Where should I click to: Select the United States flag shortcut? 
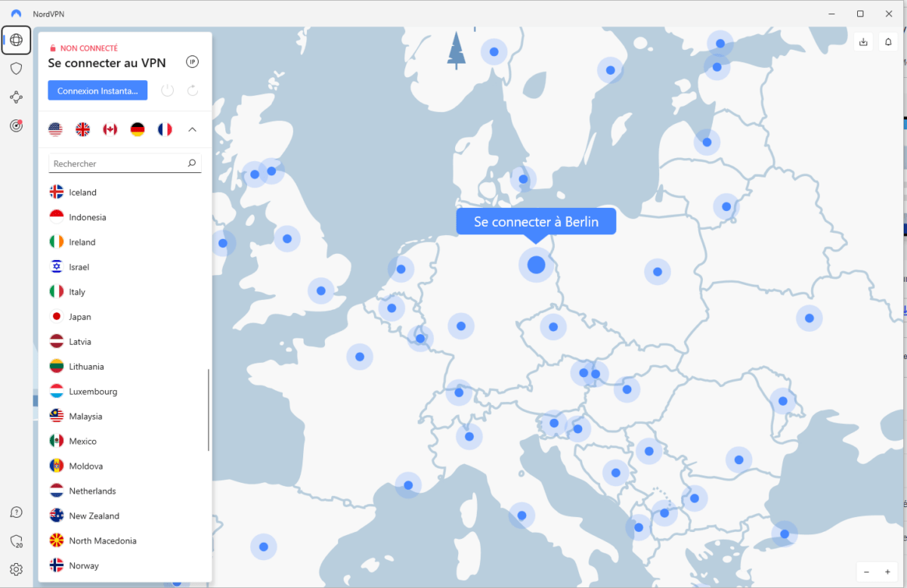pyautogui.click(x=55, y=129)
